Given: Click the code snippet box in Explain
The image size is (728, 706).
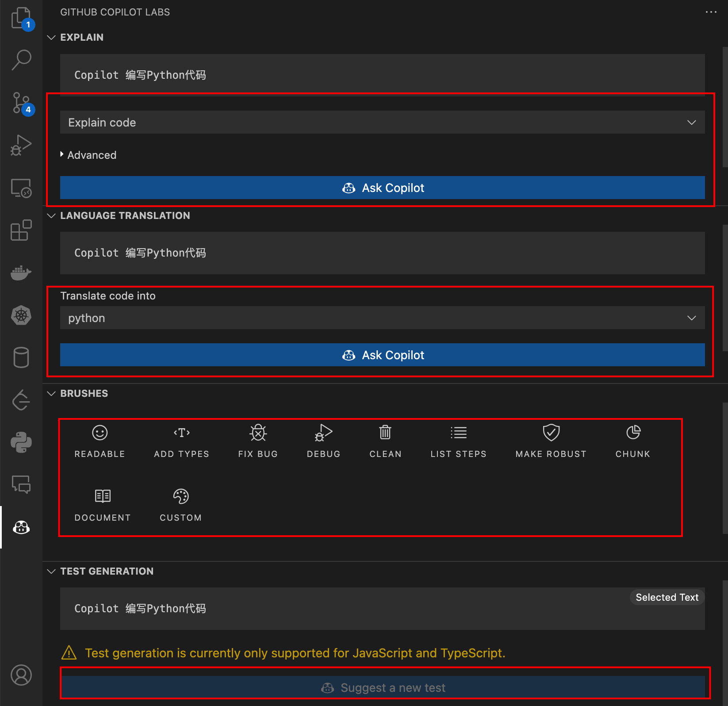Looking at the screenshot, I should pos(382,74).
